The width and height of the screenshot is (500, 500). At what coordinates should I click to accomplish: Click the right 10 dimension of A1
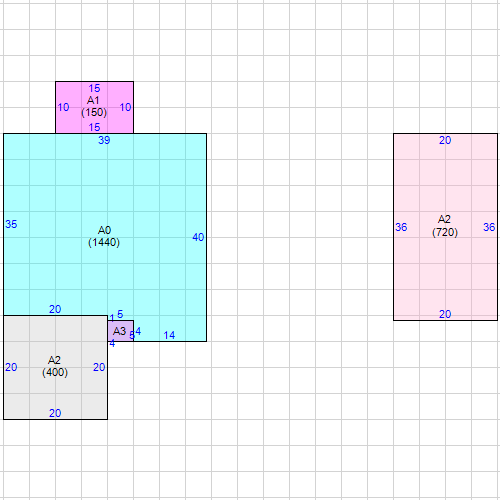(125, 107)
